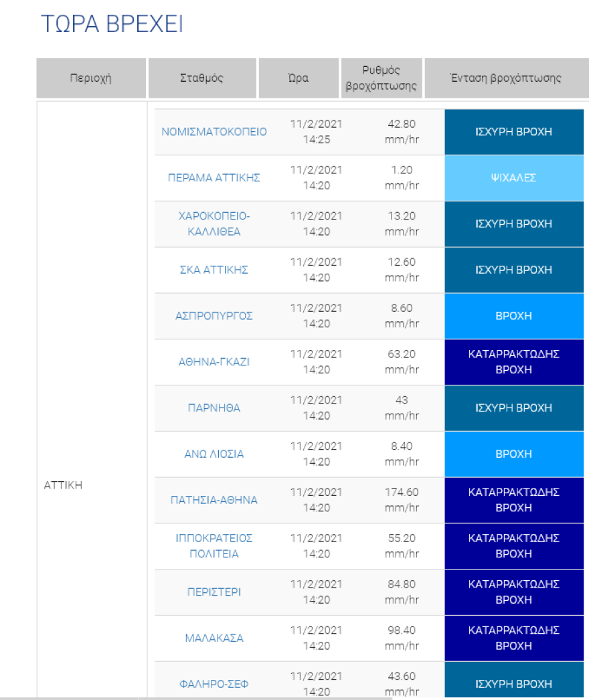Select the ΜΑΛΑΚΑΣΑ station link
The width and height of the screenshot is (589, 700).
tap(214, 638)
